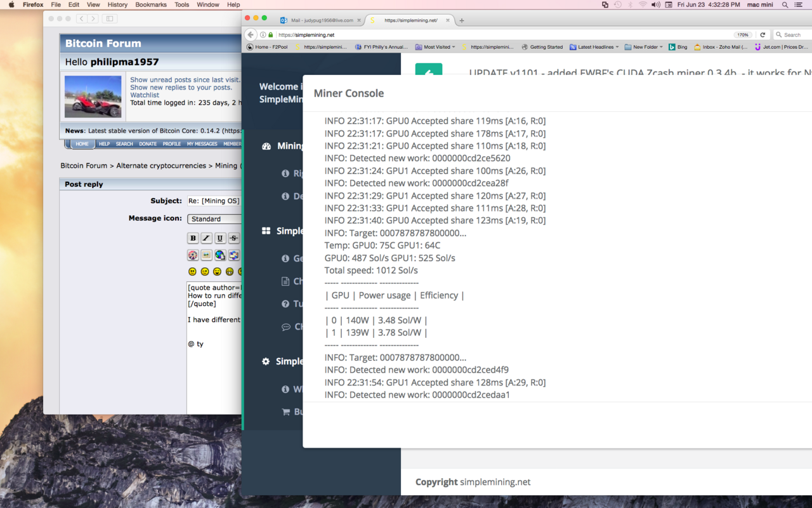Open the Bing bookmark
The height and width of the screenshot is (508, 812).
tap(678, 47)
